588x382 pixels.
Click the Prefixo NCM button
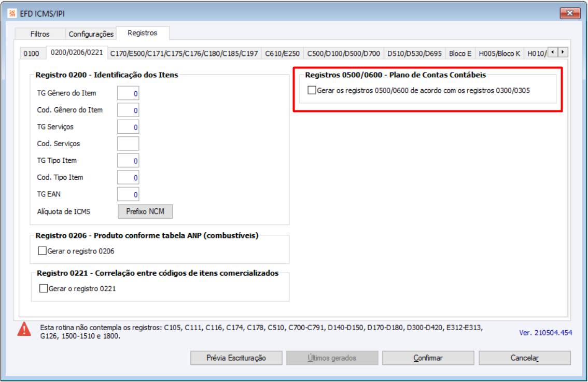click(145, 211)
